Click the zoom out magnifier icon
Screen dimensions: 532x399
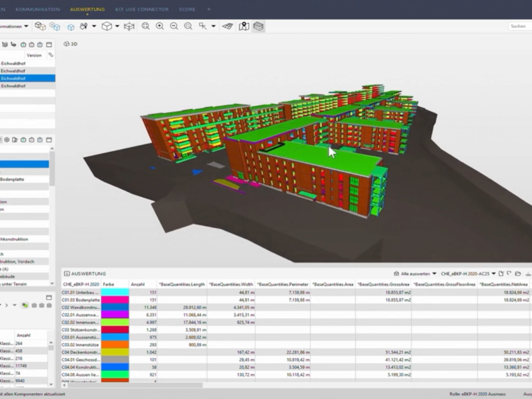(174, 26)
